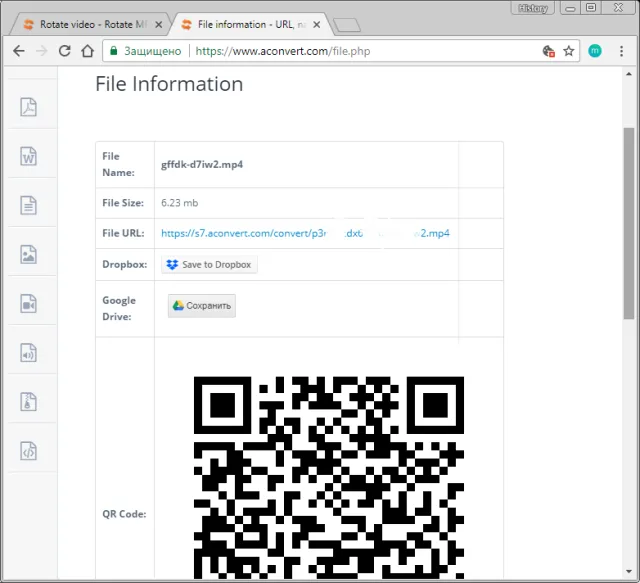Click the 6.23 mb file size value
The width and height of the screenshot is (640, 583).
pyautogui.click(x=180, y=203)
